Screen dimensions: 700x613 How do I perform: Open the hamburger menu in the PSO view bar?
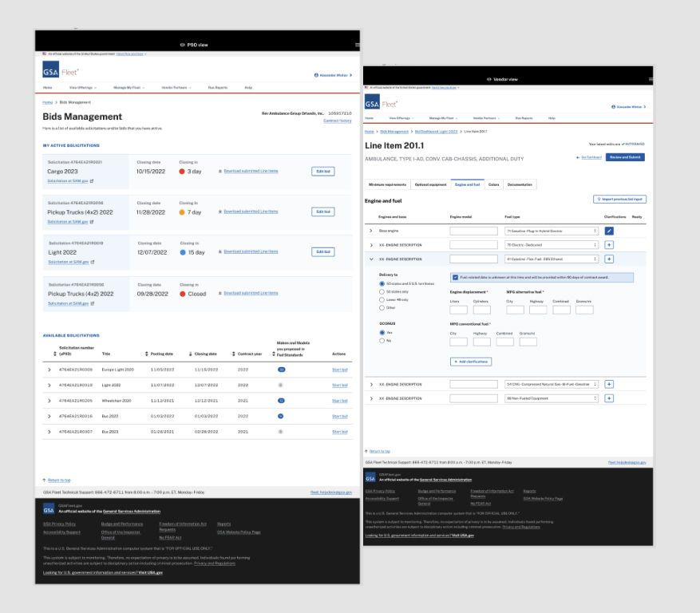click(357, 44)
